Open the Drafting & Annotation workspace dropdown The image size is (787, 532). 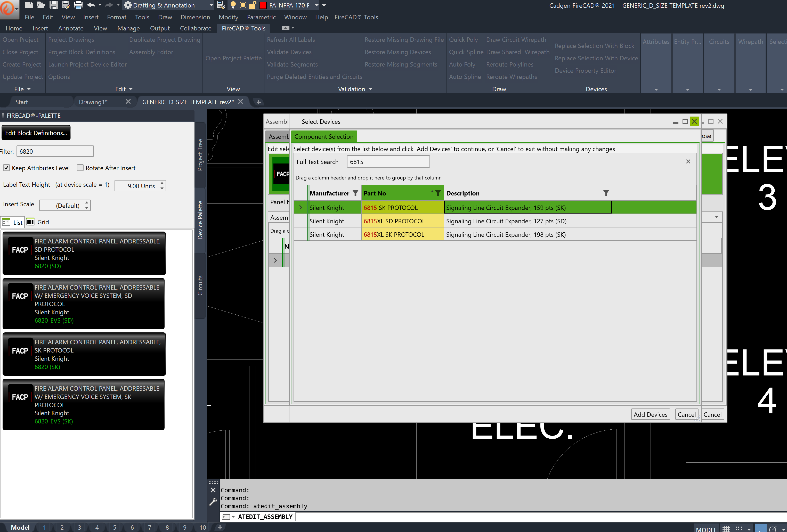tap(211, 5)
